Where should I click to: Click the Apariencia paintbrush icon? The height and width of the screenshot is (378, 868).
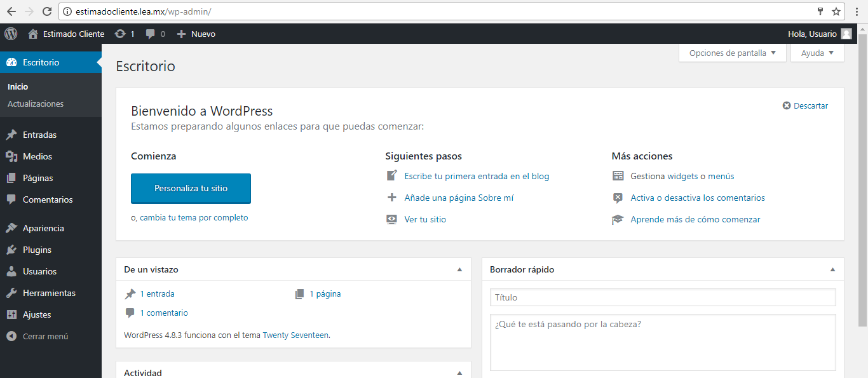(x=11, y=228)
